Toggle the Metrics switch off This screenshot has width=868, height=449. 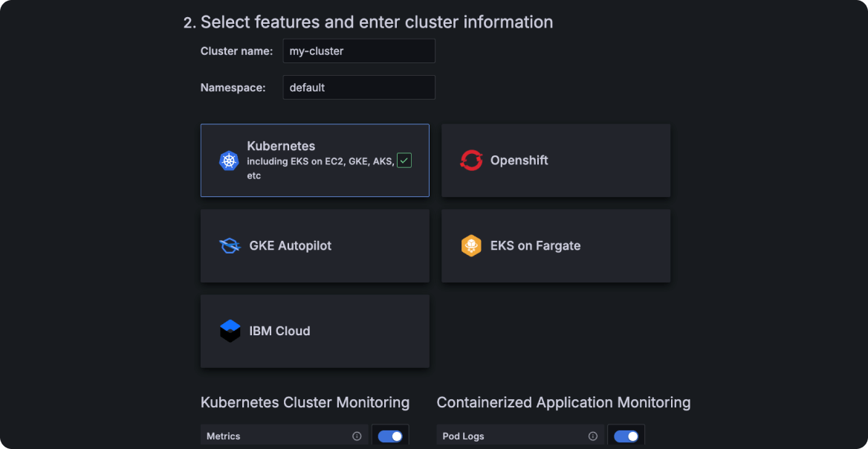390,436
